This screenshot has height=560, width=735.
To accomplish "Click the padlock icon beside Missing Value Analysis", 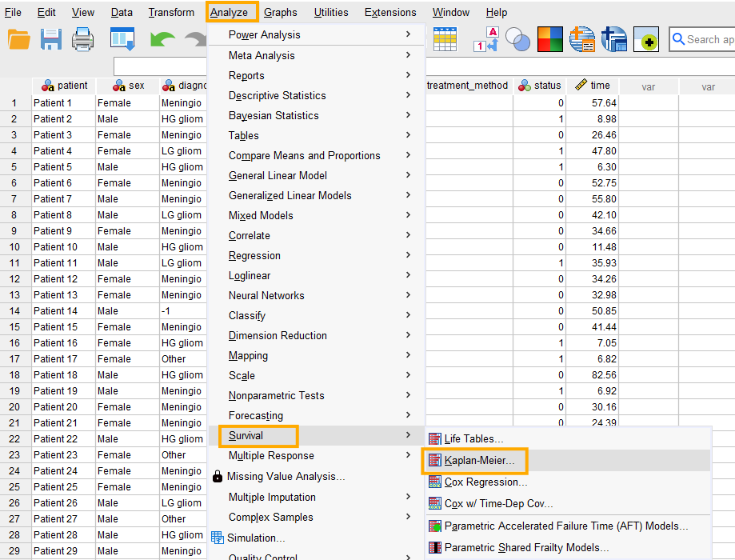I will (218, 477).
